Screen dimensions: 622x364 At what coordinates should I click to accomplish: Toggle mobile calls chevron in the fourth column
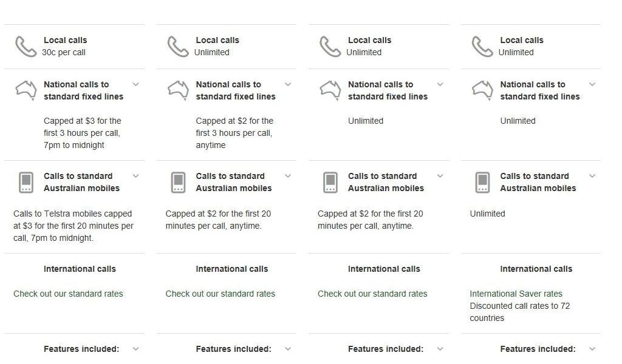pyautogui.click(x=592, y=176)
